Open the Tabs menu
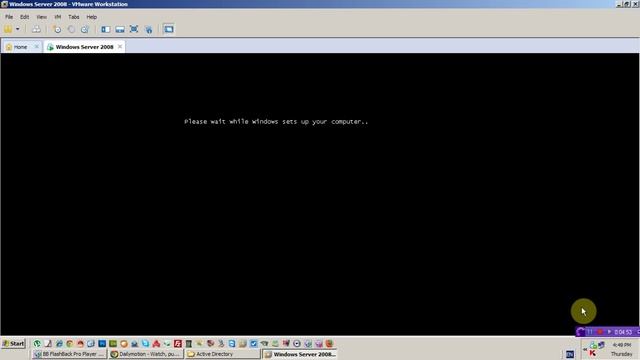This screenshot has width=640, height=360. click(74, 17)
